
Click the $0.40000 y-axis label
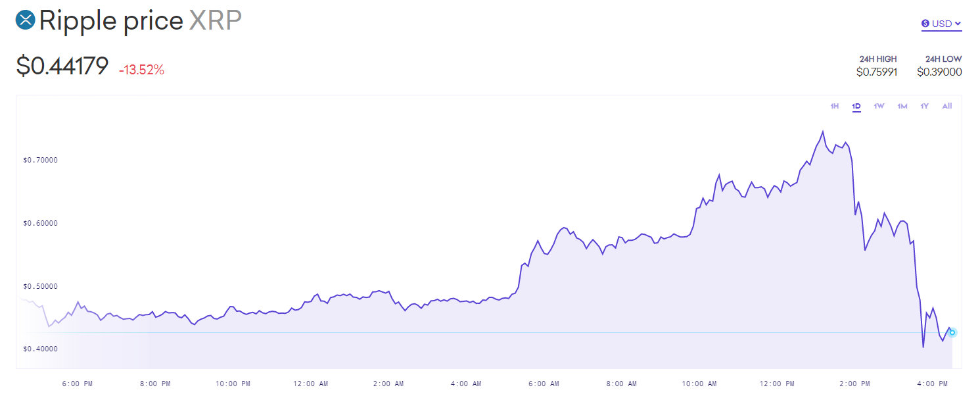click(39, 349)
